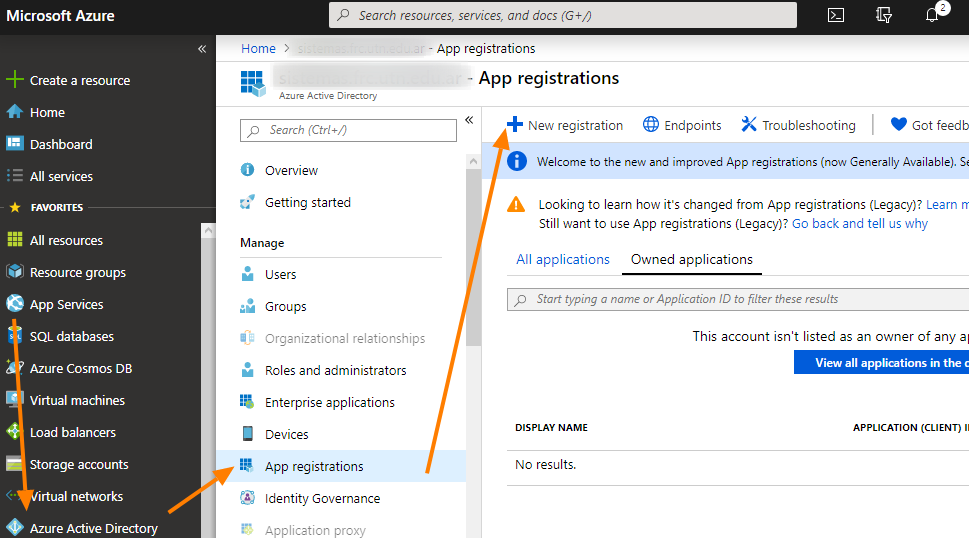Click the Microsoft Azure logo text

coord(60,16)
